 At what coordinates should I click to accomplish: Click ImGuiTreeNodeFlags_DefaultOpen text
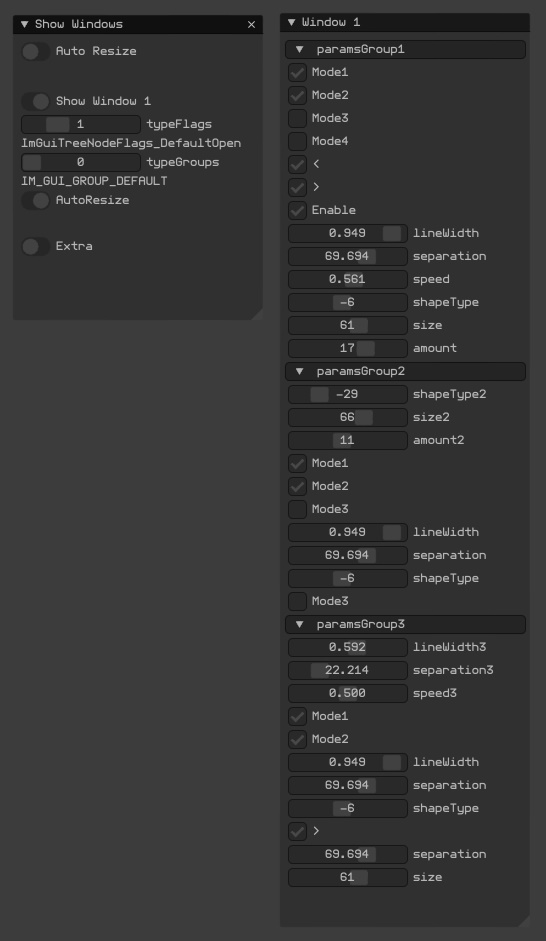click(131, 143)
